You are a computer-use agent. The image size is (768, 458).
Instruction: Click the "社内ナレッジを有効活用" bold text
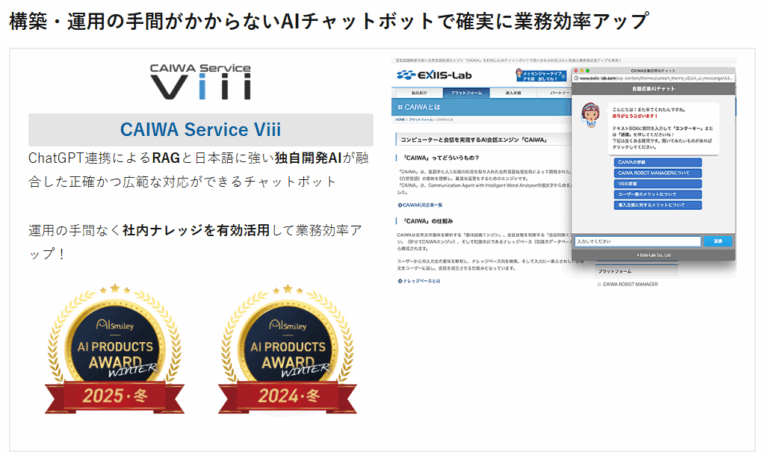pos(196,230)
